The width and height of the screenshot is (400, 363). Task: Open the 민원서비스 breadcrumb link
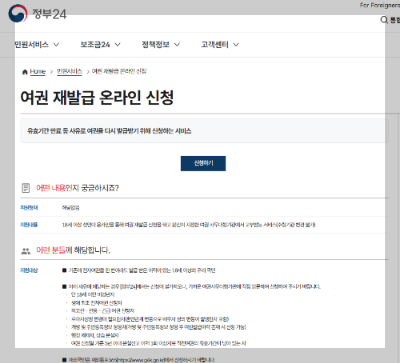pos(69,71)
